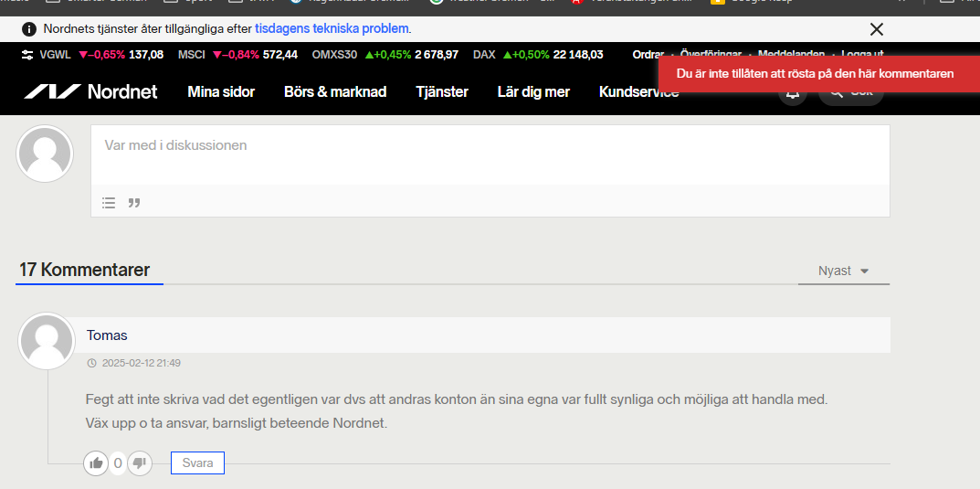Screen dimensions: 980x489
Task: Click the bulleted list icon in comment editor
Action: click(109, 203)
